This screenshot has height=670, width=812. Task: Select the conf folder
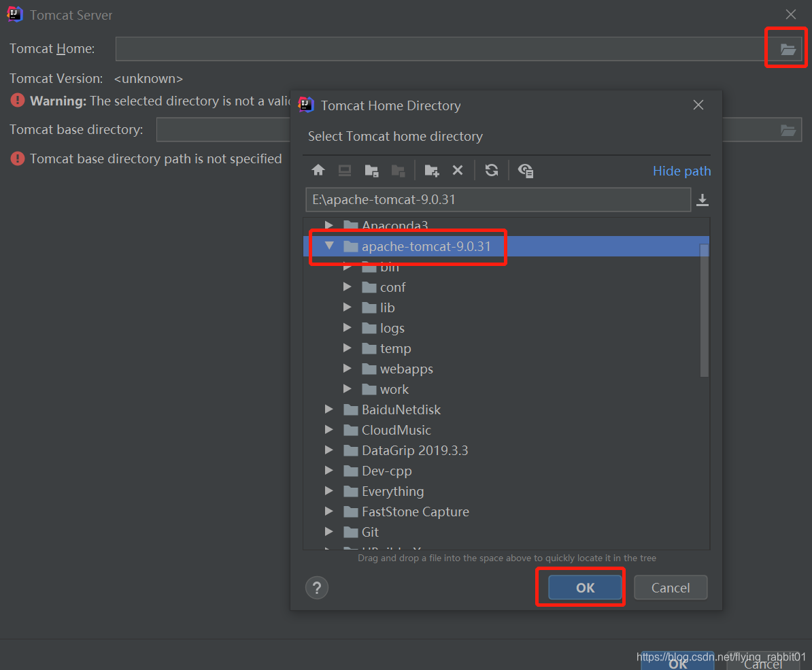392,287
